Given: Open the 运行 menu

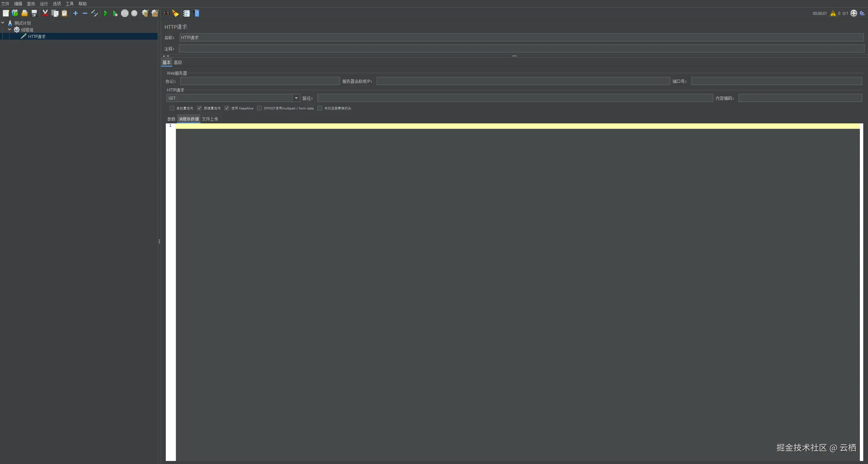Looking at the screenshot, I should [x=44, y=4].
